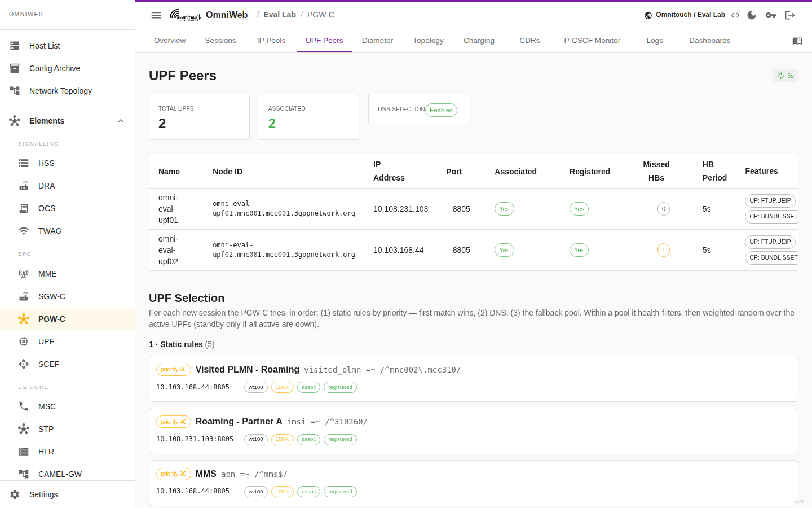Click the DNS Selection Enabled chip
This screenshot has width=812, height=508.
pyautogui.click(x=441, y=110)
